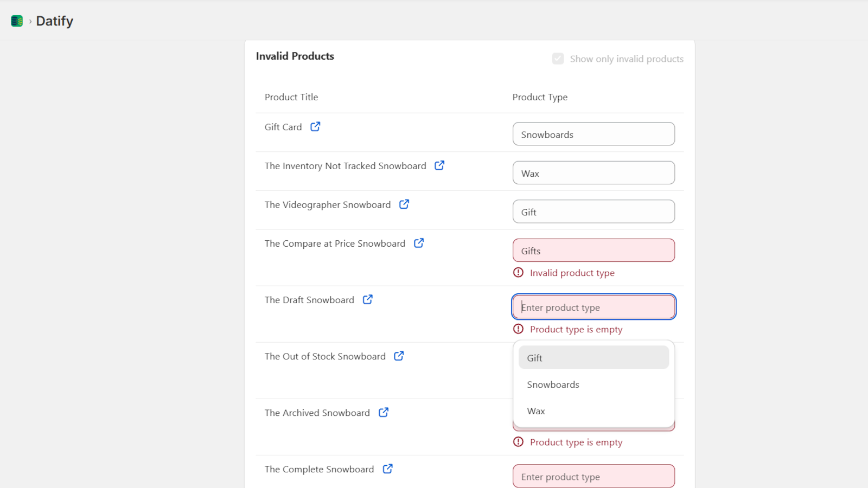Viewport: 868px width, 488px height.
Task: Focus the Enter product type field for The Complete Snowboard
Action: pos(593,476)
